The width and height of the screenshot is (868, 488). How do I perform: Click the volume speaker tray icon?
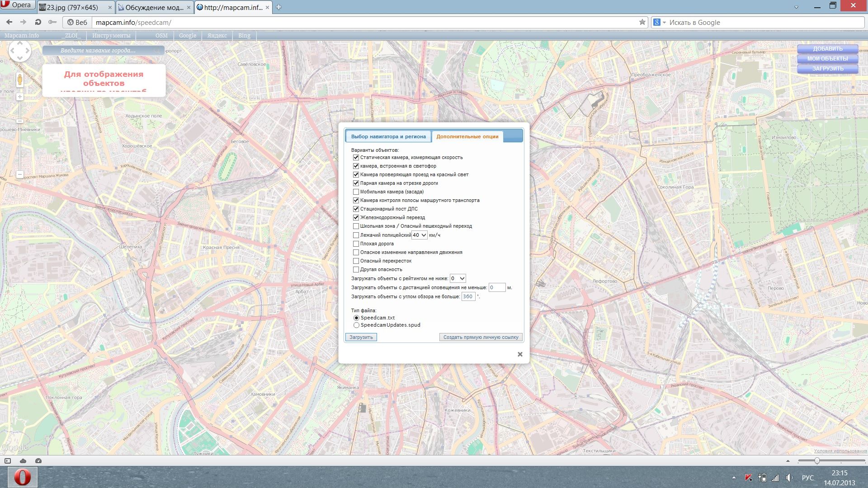pyautogui.click(x=789, y=478)
